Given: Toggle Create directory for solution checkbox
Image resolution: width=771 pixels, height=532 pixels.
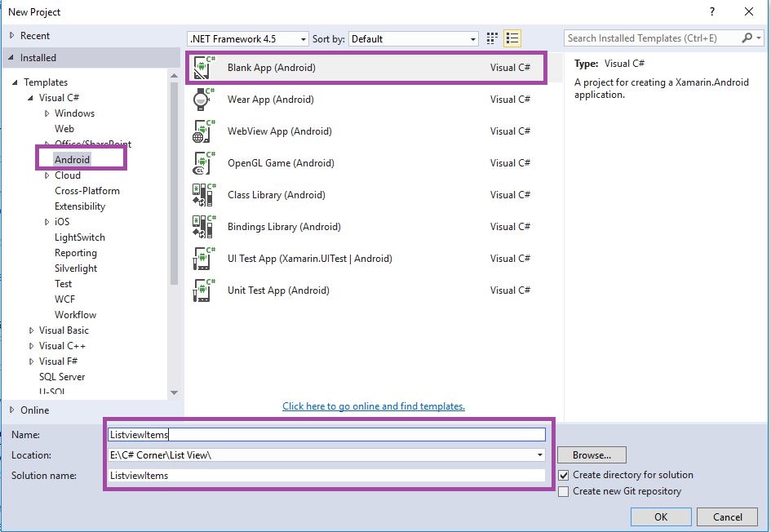Looking at the screenshot, I should [x=564, y=475].
